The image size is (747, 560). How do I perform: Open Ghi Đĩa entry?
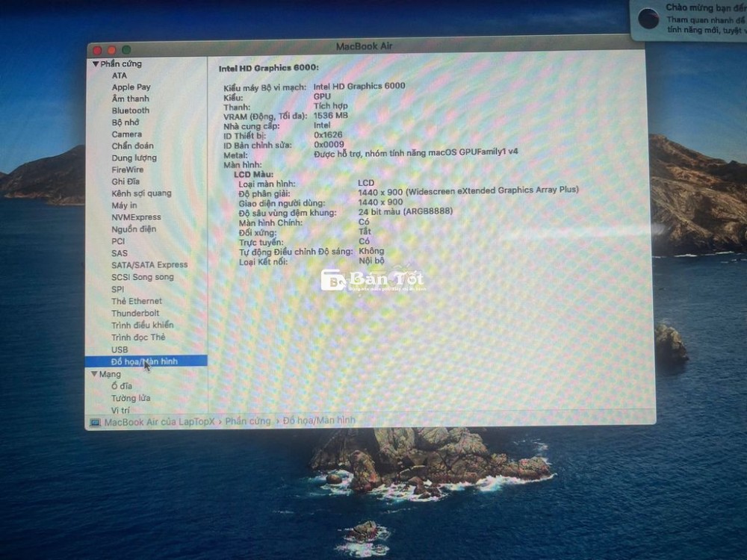tap(125, 181)
